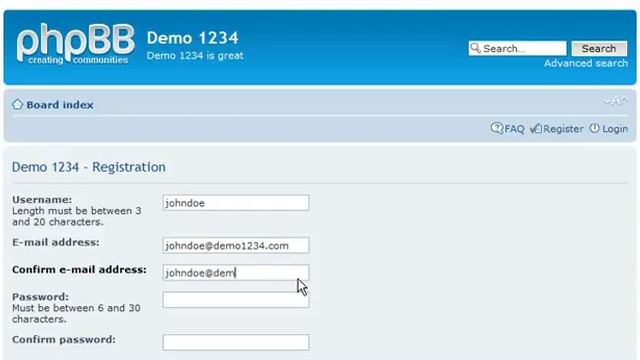640x360 pixels.
Task: Click the 'Demo 1234 - Registration' heading
Action: 89,167
